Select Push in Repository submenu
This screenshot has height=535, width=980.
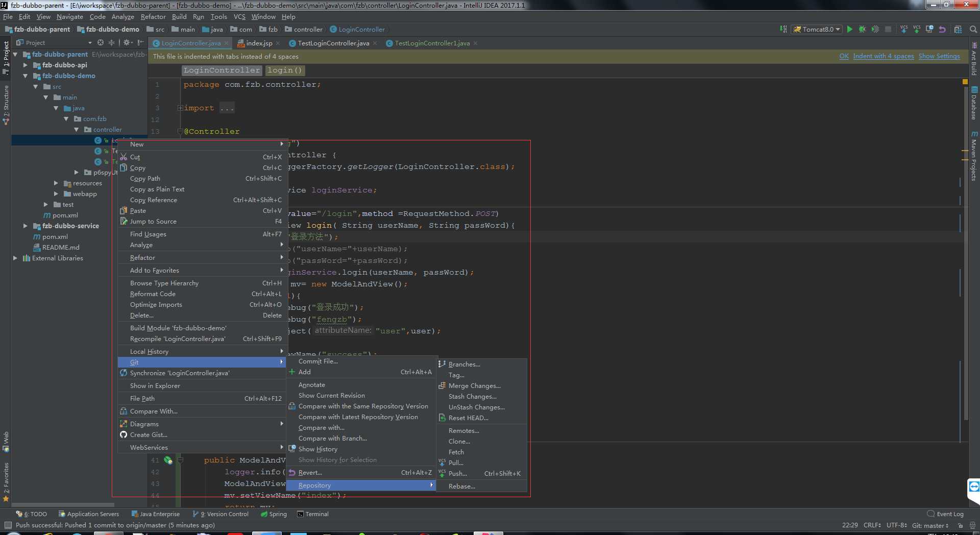coord(481,474)
